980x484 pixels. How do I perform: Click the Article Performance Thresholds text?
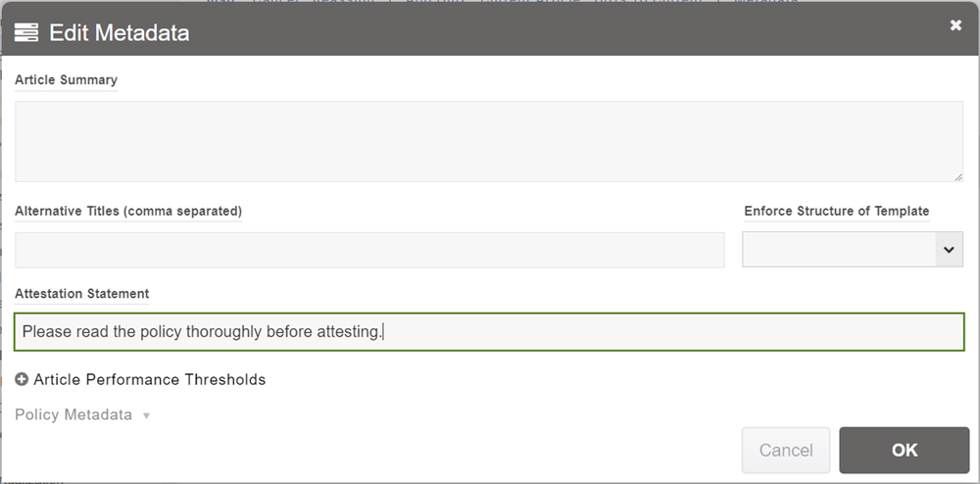[149, 379]
